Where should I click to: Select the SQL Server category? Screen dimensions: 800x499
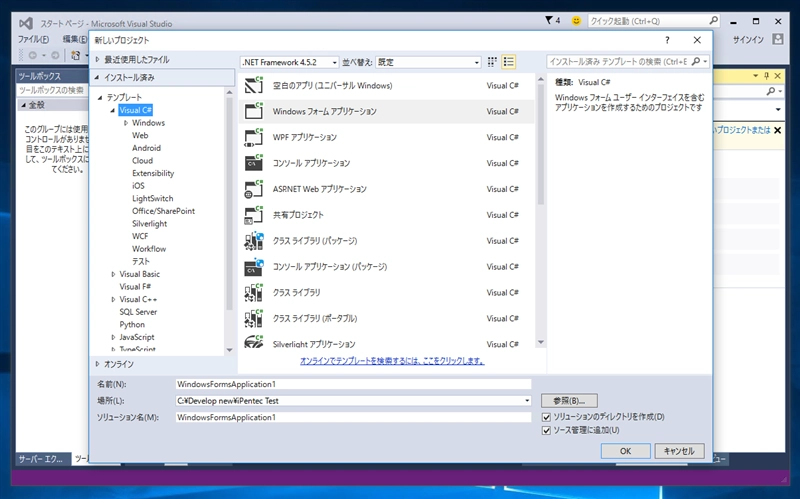tap(138, 312)
